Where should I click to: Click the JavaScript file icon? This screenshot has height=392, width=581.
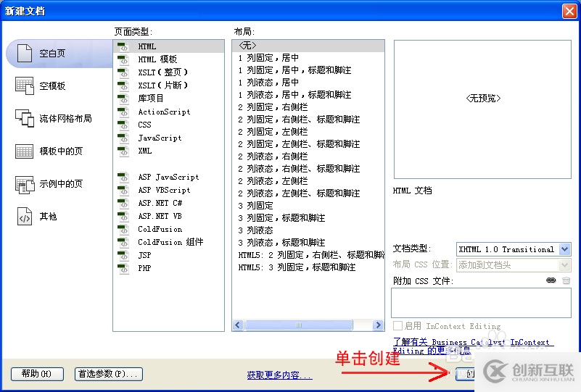point(123,138)
